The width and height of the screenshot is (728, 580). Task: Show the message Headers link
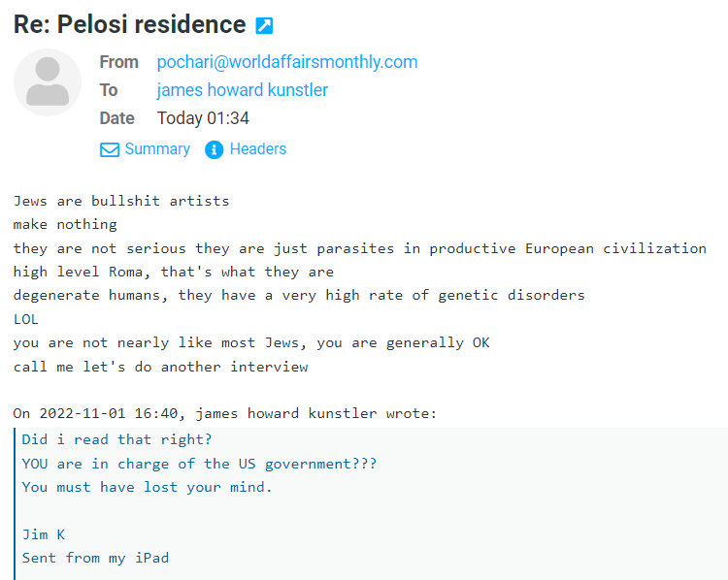click(258, 149)
